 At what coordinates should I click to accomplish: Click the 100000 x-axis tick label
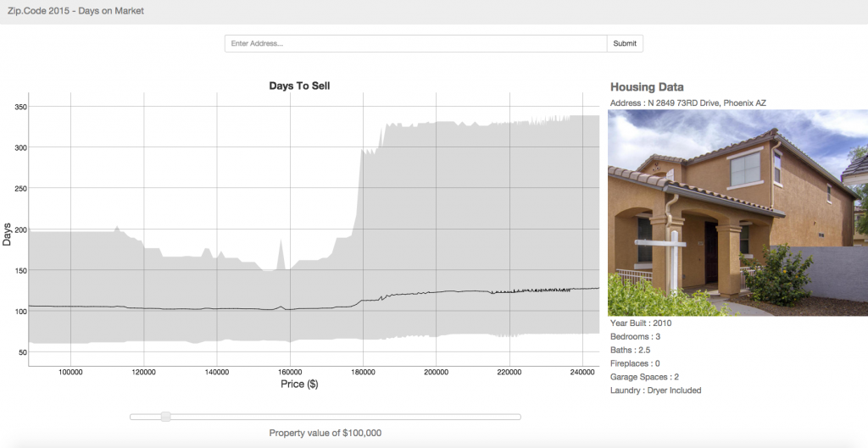[70, 373]
